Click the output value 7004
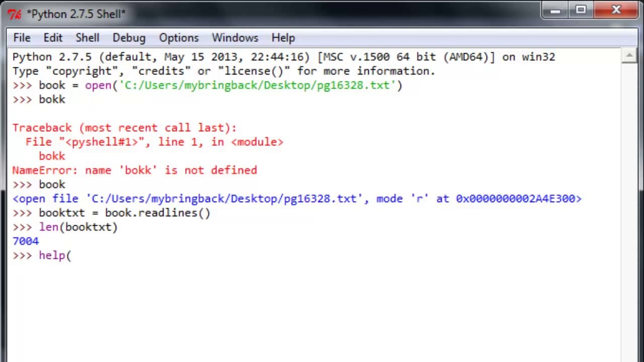This screenshot has height=362, width=644. tap(25, 241)
